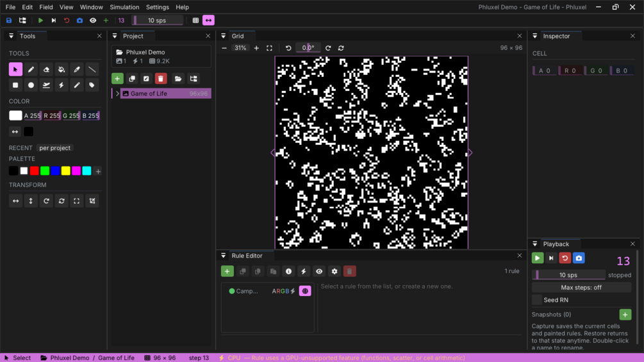The width and height of the screenshot is (644, 362).
Task: Open the Tools panel dropdown menu
Action: click(11, 36)
